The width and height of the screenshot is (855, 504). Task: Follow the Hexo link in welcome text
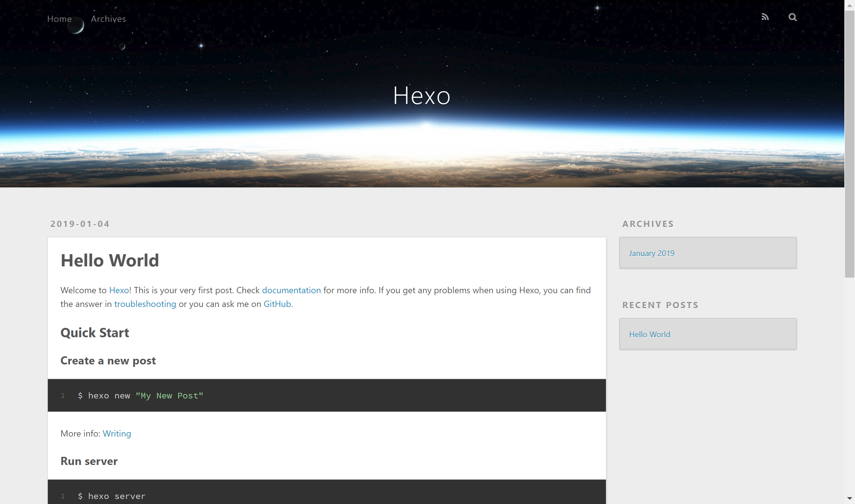pyautogui.click(x=119, y=290)
